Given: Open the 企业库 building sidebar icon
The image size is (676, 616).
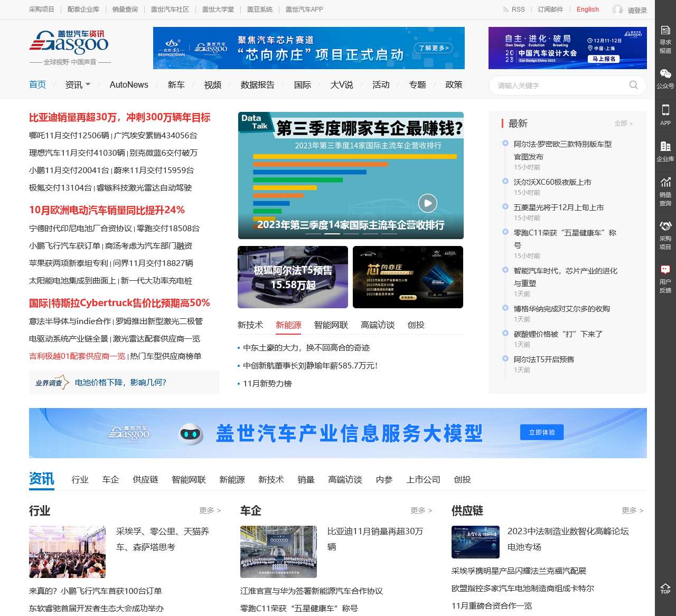Looking at the screenshot, I should pos(665,151).
